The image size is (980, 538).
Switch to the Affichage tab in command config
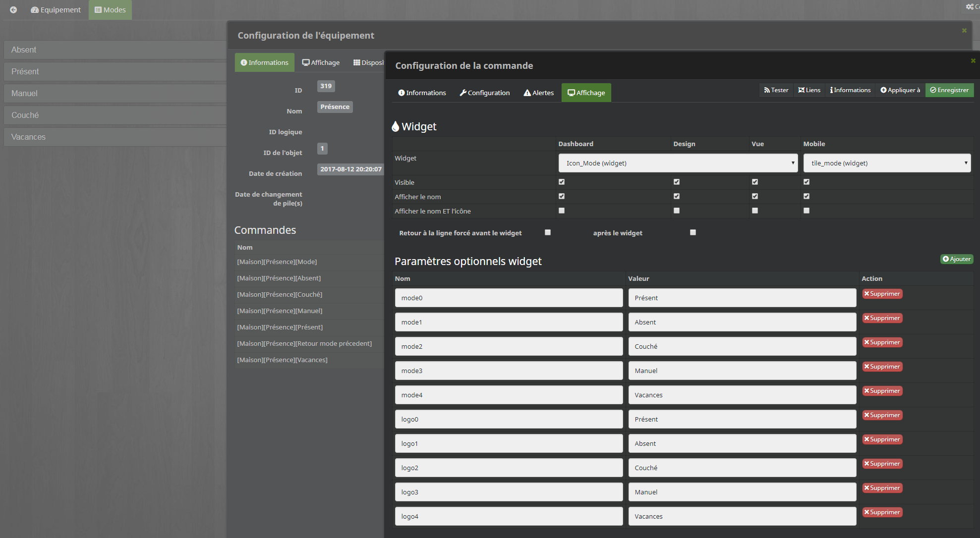[x=586, y=93]
